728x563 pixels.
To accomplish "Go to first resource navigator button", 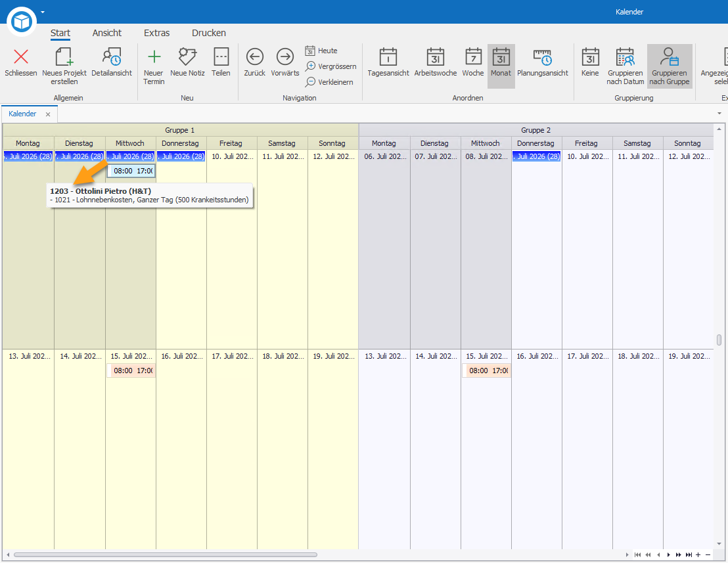I will tap(637, 554).
